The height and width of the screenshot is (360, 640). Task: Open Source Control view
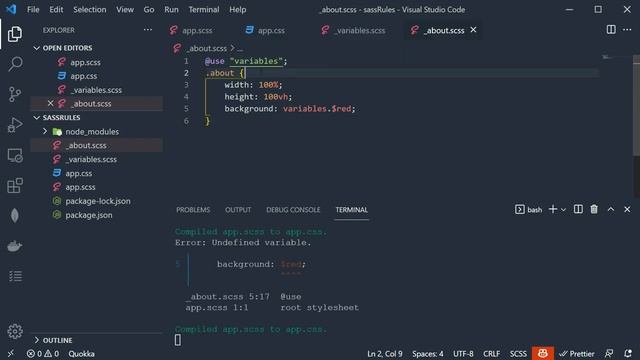point(15,94)
